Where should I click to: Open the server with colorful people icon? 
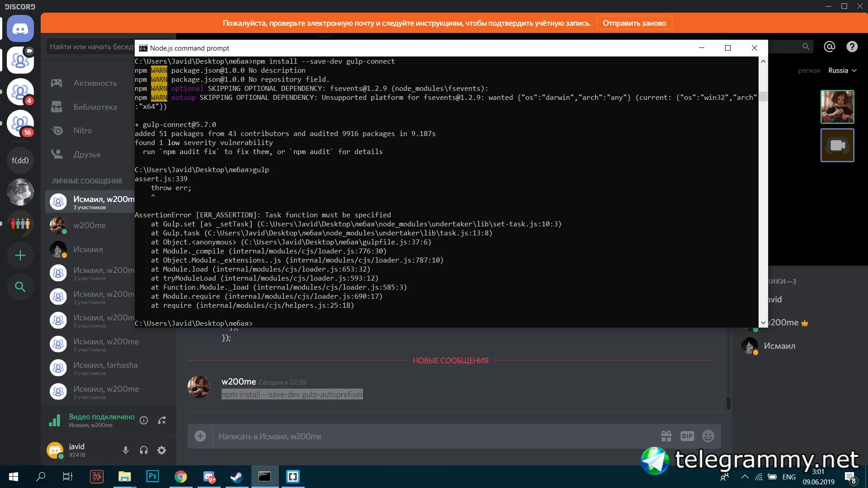(x=20, y=224)
